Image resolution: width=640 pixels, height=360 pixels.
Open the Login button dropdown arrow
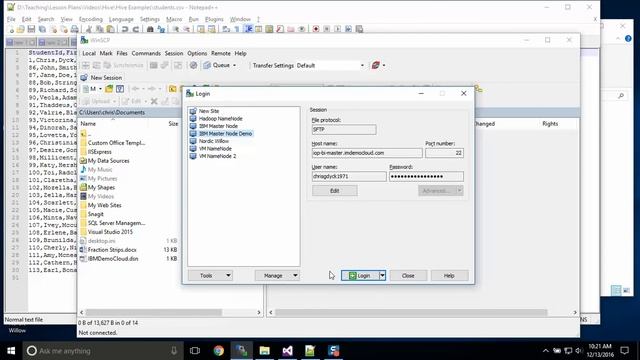(x=382, y=276)
